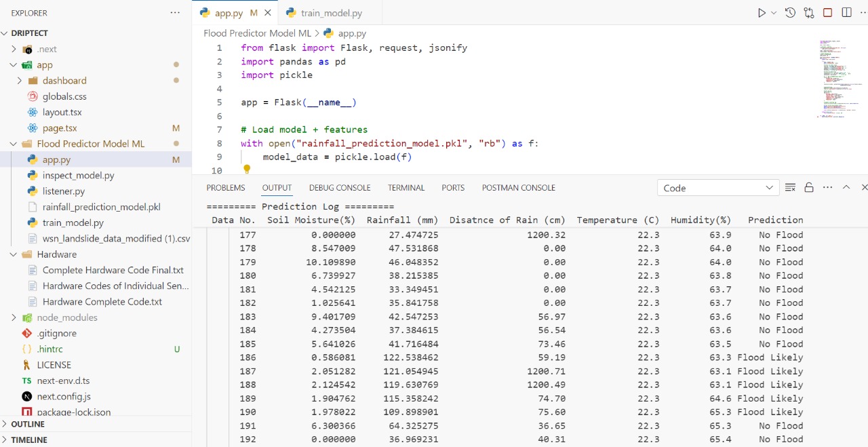Open the Code output channel dropdown

pos(718,188)
